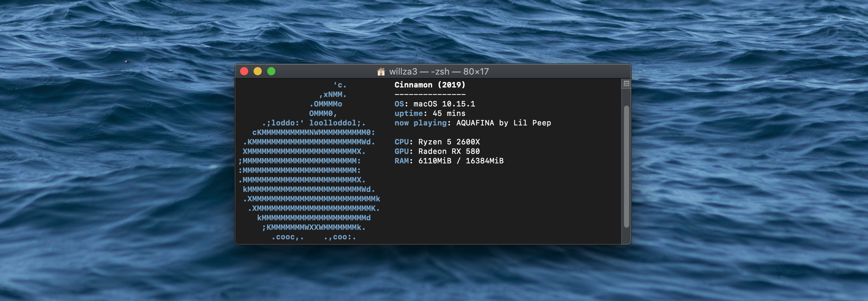This screenshot has height=301, width=868.
Task: Click the '45 mins' uptime value
Action: pyautogui.click(x=449, y=113)
